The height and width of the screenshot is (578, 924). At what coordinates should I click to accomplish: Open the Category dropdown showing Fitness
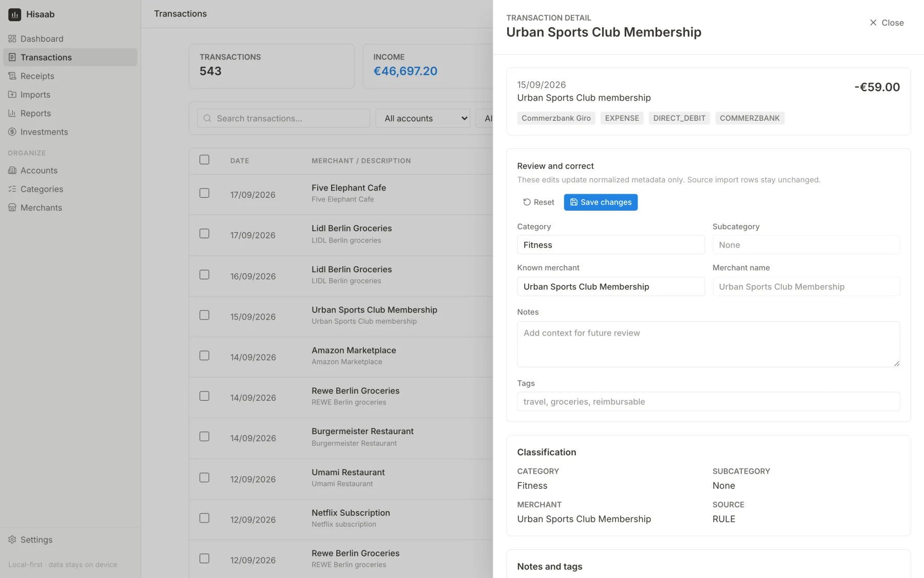coord(611,245)
